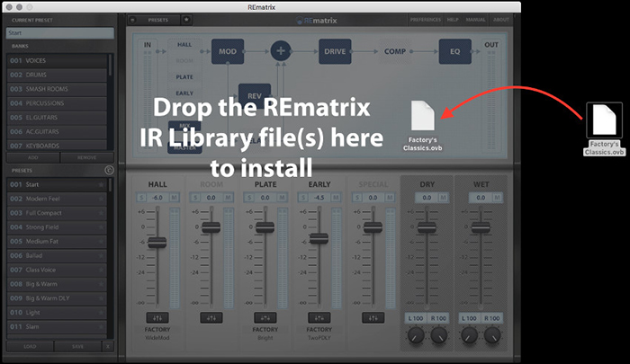
Task: Select the 001 VOICES bank
Action: pos(57,60)
